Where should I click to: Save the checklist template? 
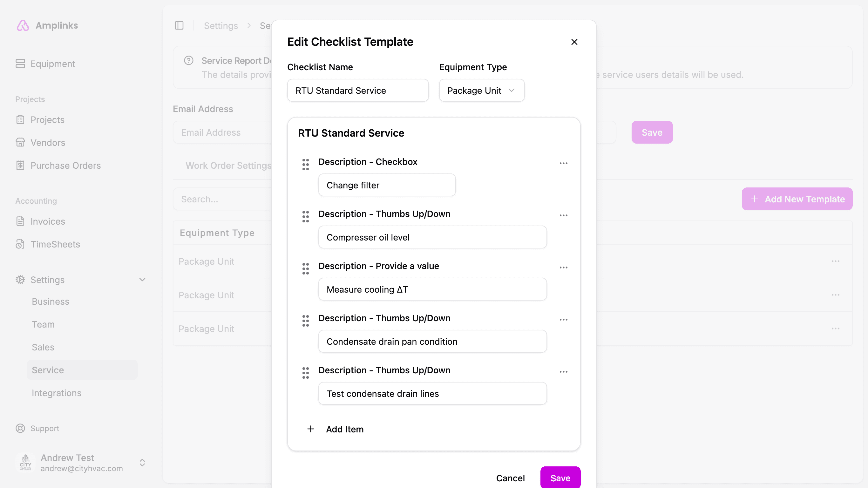pos(560,478)
